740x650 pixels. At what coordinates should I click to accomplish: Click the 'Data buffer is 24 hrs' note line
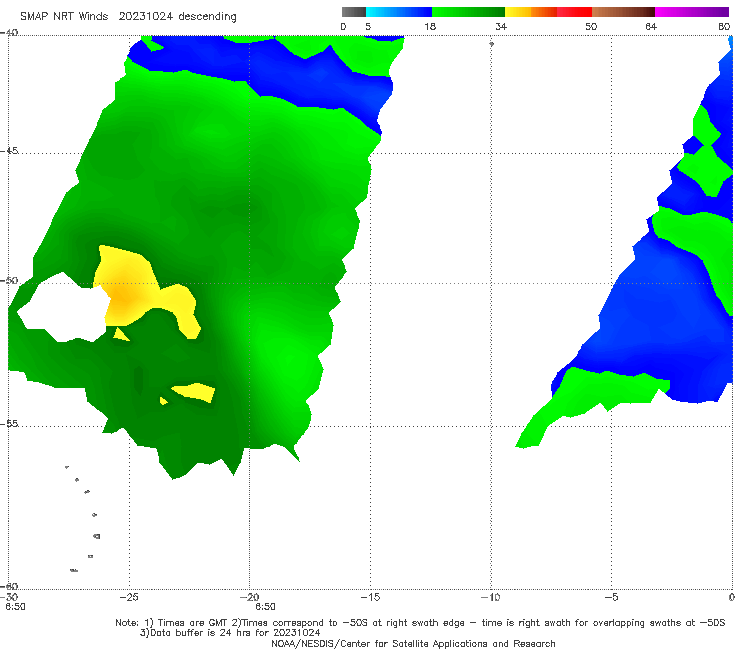coord(230,633)
